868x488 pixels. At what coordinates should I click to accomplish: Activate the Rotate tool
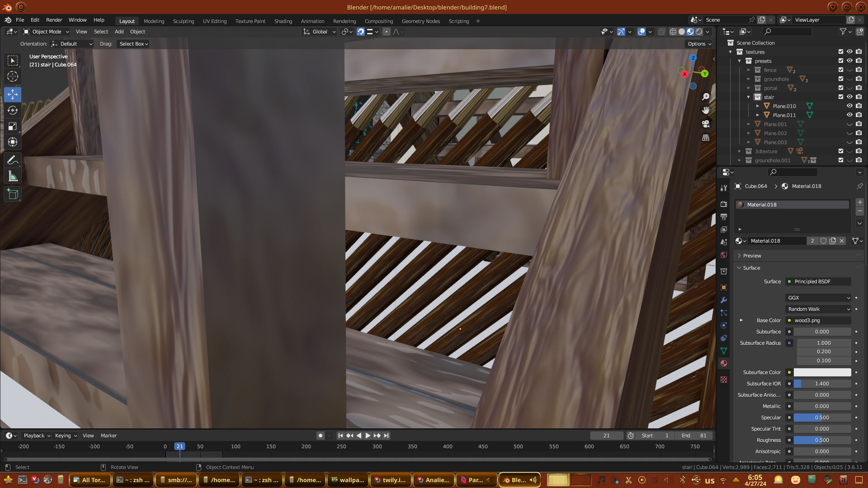[13, 110]
